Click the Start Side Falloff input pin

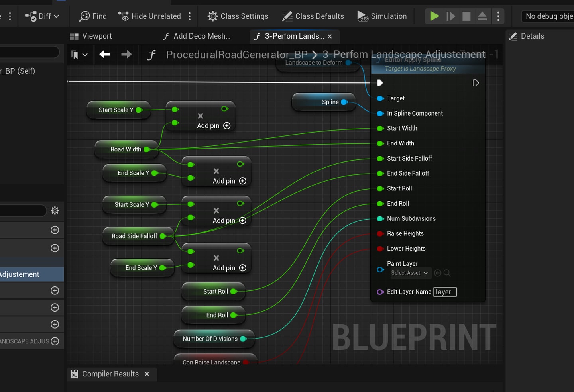click(x=380, y=159)
